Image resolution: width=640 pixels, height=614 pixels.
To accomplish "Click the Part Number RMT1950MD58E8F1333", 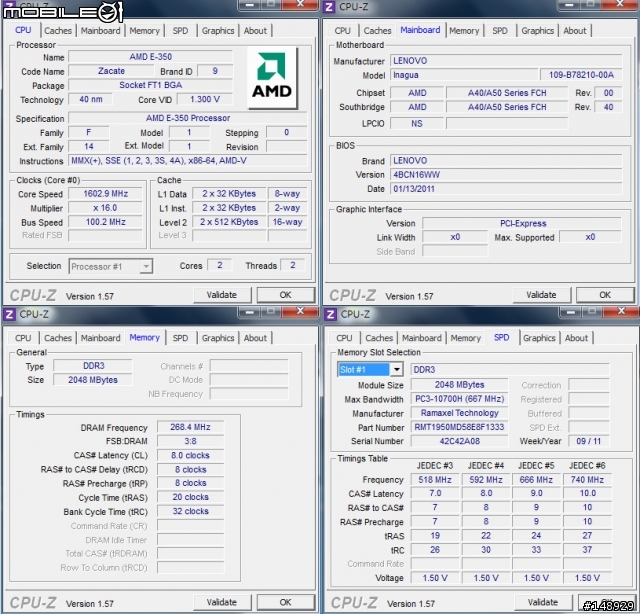I will 459,427.
